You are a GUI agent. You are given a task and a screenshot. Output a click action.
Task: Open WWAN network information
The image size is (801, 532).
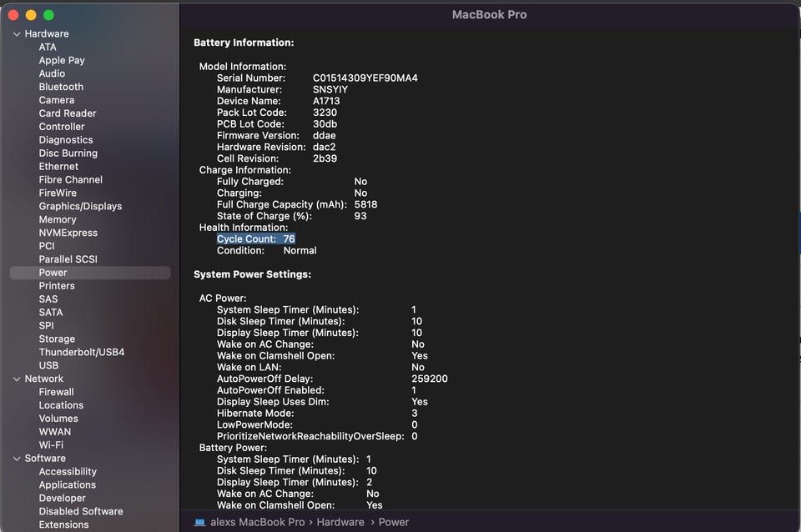[55, 432]
